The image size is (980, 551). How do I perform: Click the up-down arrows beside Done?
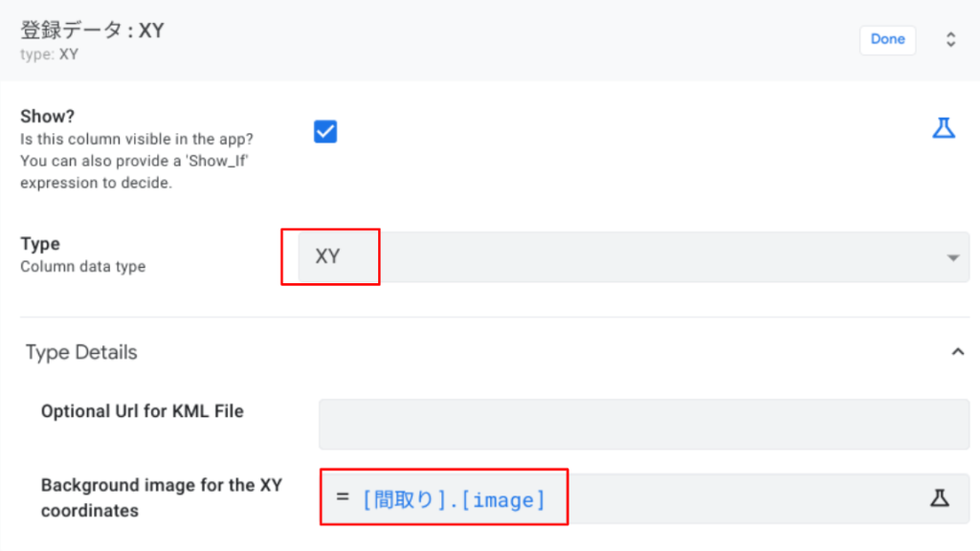click(x=950, y=39)
